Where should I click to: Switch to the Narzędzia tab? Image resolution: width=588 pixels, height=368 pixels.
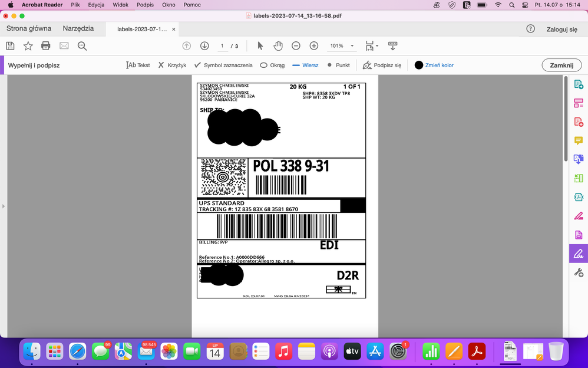pos(78,28)
